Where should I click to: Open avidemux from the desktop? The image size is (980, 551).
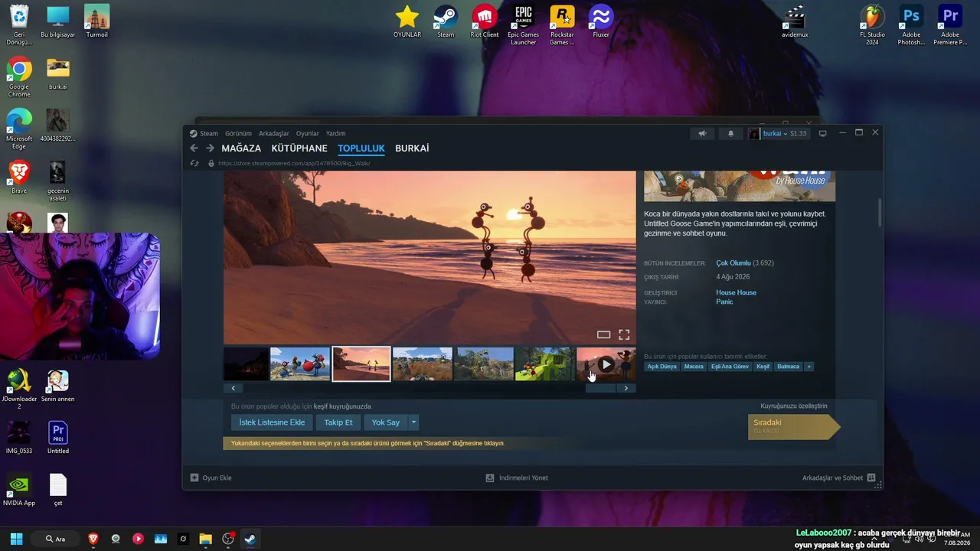795,21
